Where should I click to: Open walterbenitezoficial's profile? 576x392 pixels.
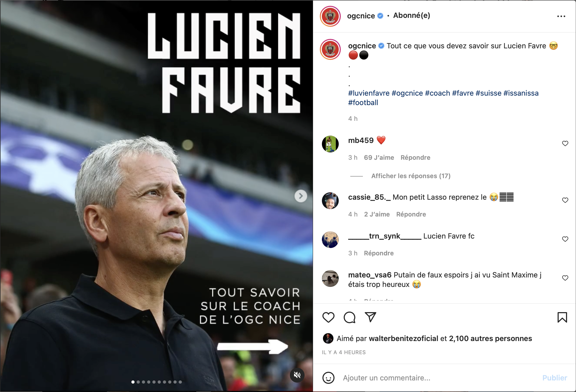pyautogui.click(x=403, y=338)
